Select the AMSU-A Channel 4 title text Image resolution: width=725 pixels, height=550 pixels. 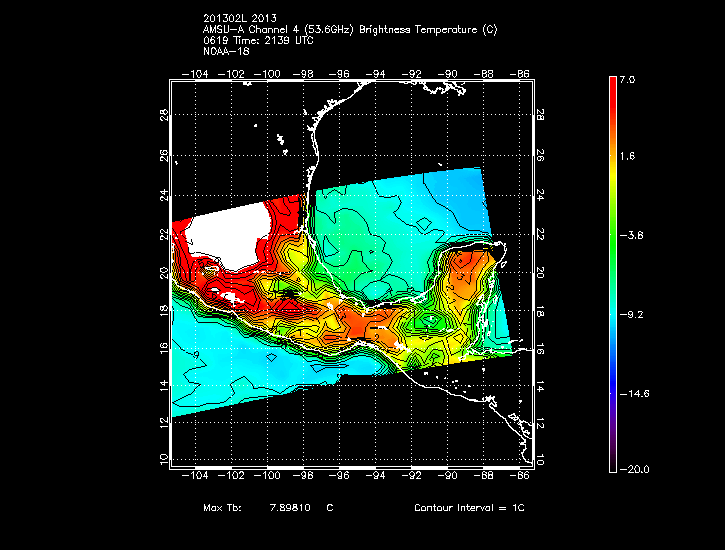[x=348, y=30]
